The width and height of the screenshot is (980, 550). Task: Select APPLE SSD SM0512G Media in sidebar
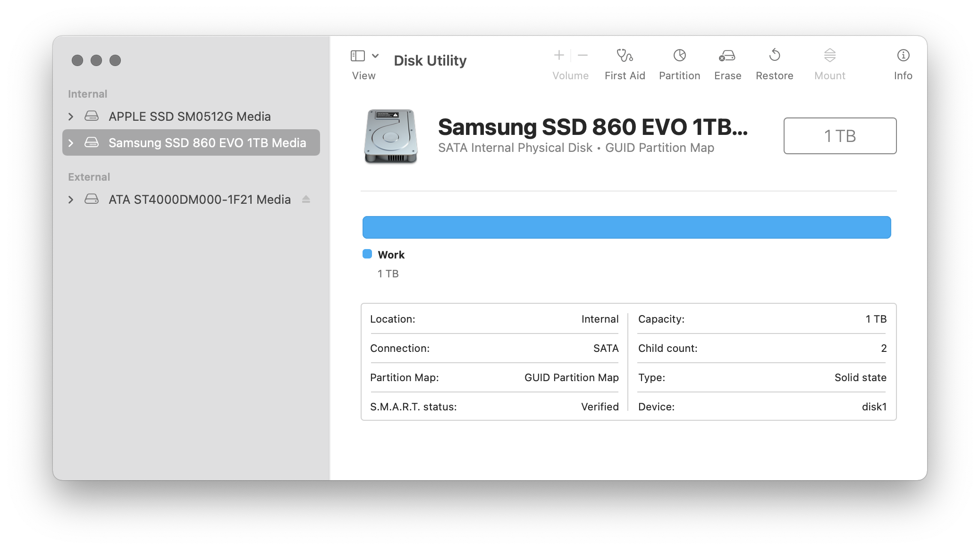click(189, 117)
